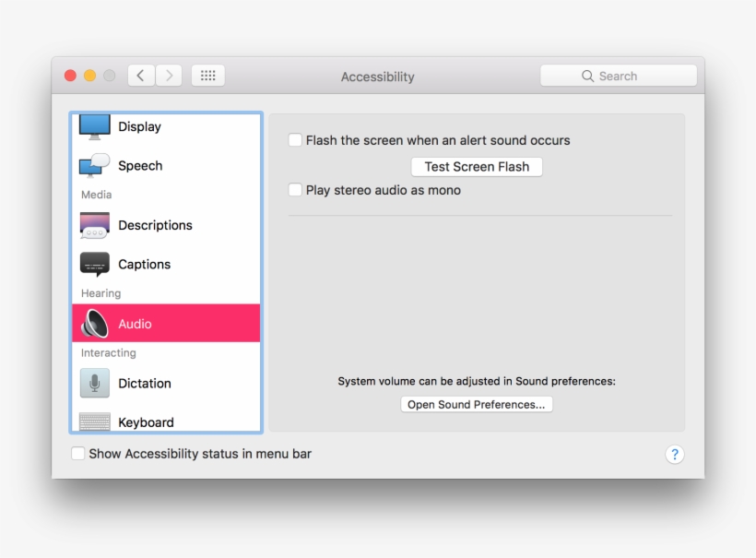
Task: Enable Show Accessibility status in menu bar
Action: tap(78, 454)
